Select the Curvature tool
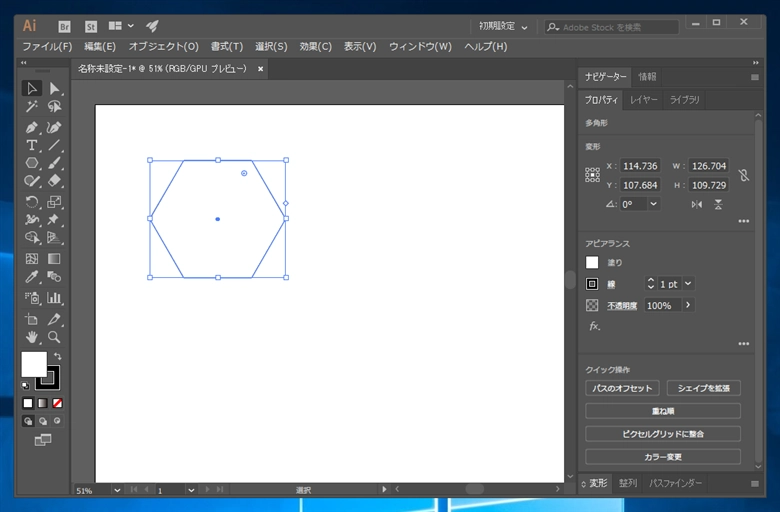Image resolution: width=780 pixels, height=512 pixels. [54, 127]
